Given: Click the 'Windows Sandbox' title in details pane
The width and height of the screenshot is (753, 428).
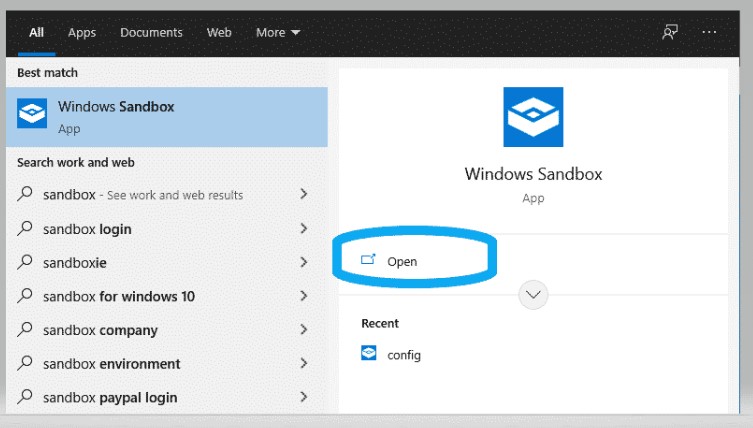Looking at the screenshot, I should [533, 174].
